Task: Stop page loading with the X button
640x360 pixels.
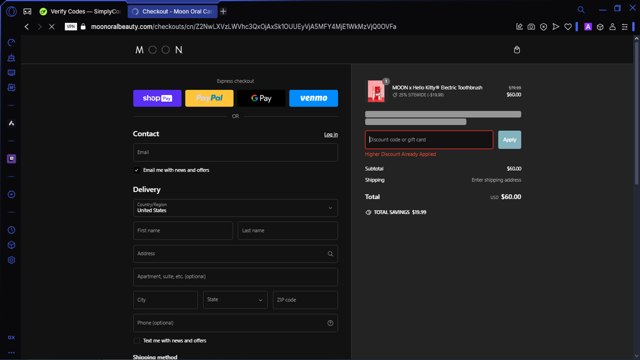Action: point(52,27)
